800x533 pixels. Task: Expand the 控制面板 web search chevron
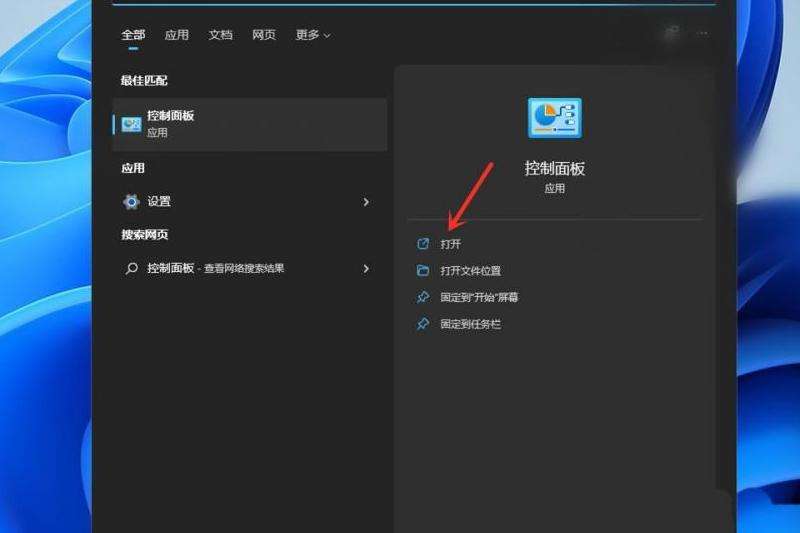click(366, 269)
